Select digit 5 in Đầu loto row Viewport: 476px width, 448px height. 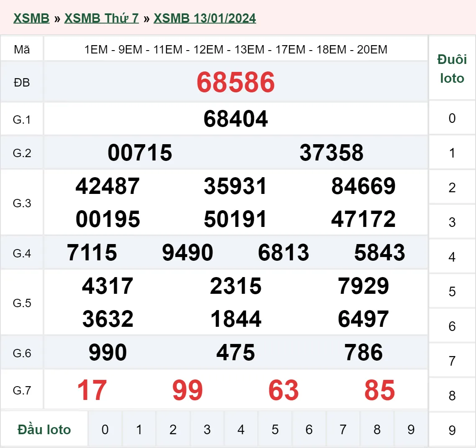coord(275,429)
